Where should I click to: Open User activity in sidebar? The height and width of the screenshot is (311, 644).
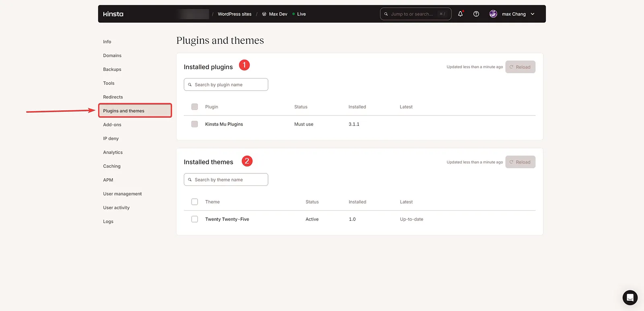click(x=116, y=208)
